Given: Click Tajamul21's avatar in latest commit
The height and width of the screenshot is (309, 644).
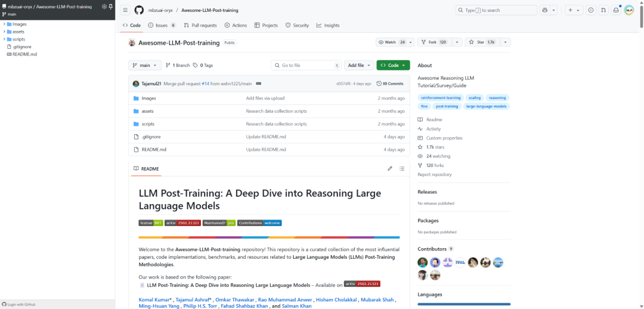Looking at the screenshot, I should (136, 84).
